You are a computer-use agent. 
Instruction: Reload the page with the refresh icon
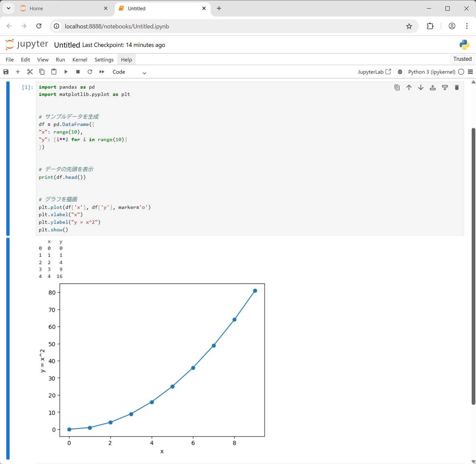pos(39,26)
